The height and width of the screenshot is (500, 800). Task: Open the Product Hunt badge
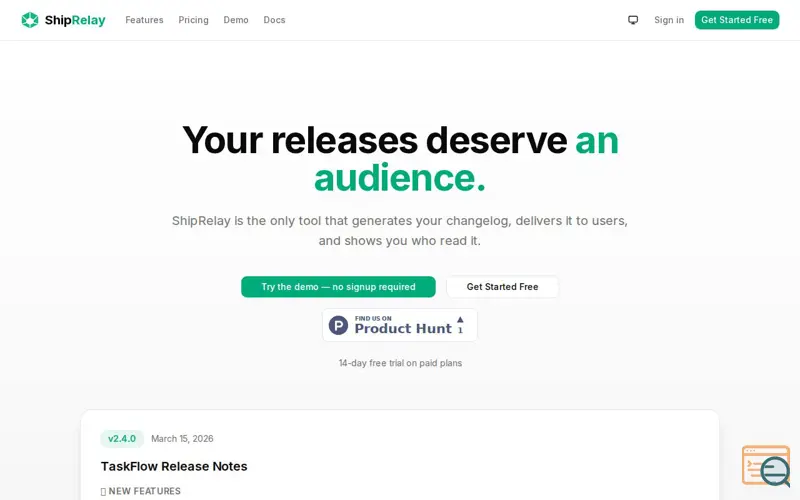pyautogui.click(x=400, y=325)
